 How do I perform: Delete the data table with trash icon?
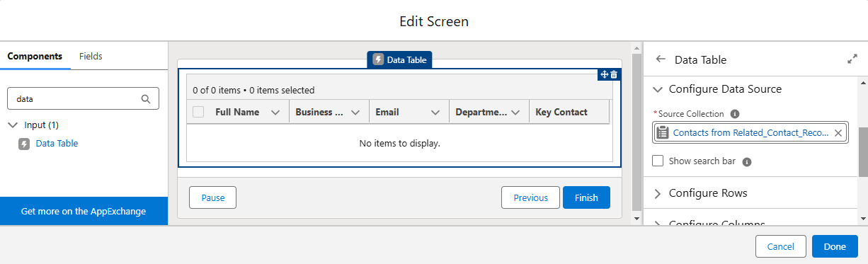coord(614,74)
